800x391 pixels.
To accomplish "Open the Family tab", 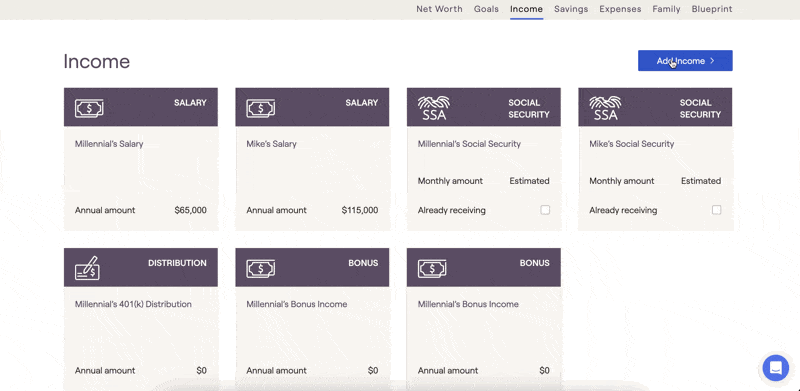I will click(666, 9).
